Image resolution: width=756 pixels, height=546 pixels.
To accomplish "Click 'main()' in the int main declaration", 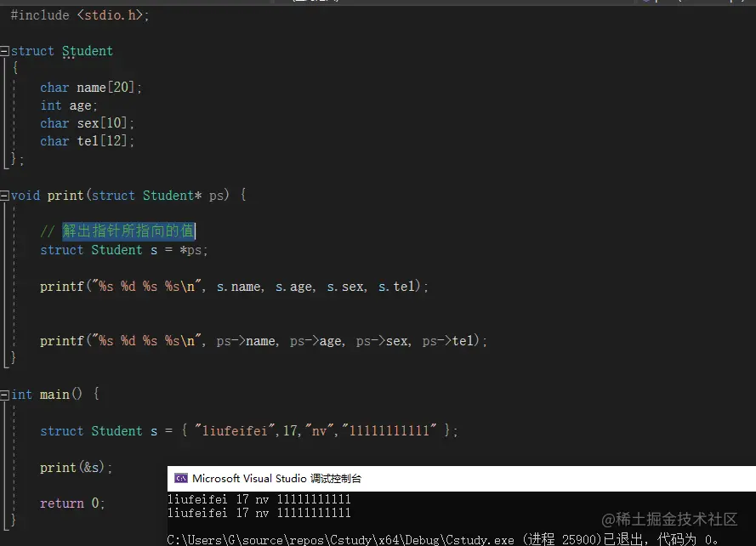I will 61,395.
